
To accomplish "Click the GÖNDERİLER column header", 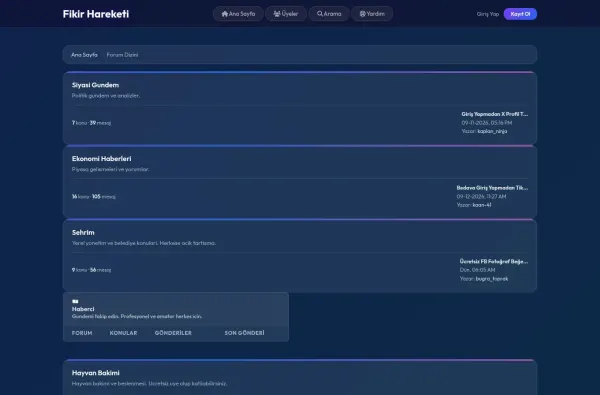I will 173,333.
